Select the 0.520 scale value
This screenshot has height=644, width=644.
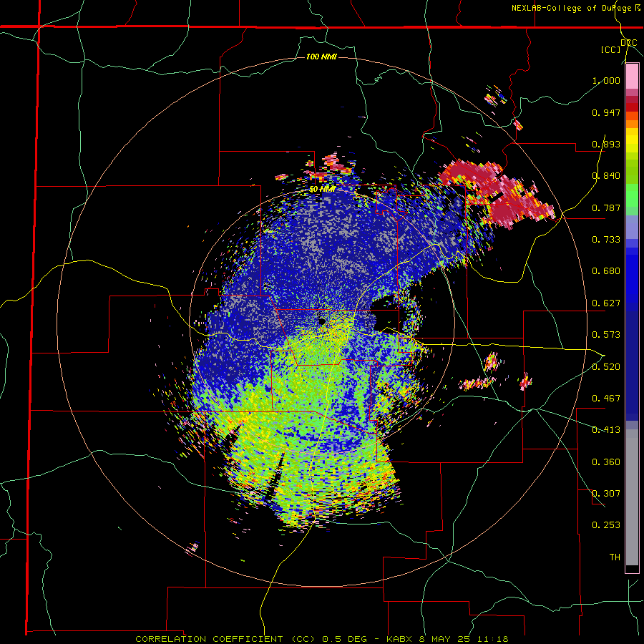(606, 366)
